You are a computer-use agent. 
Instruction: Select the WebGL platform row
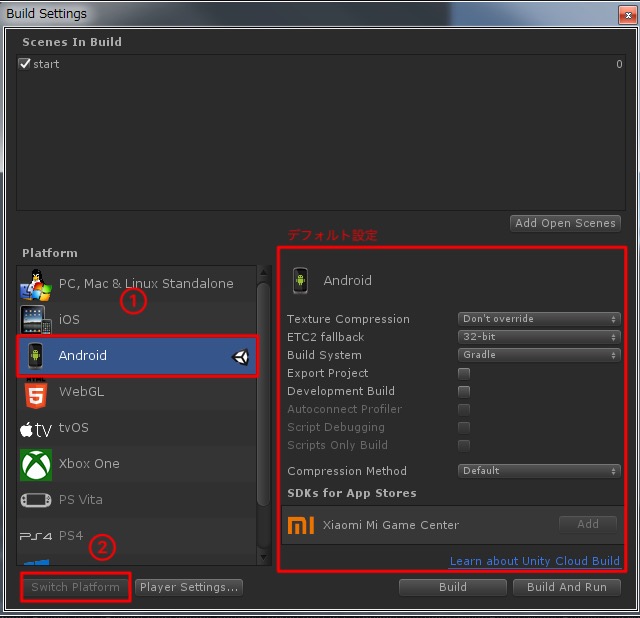[137, 392]
